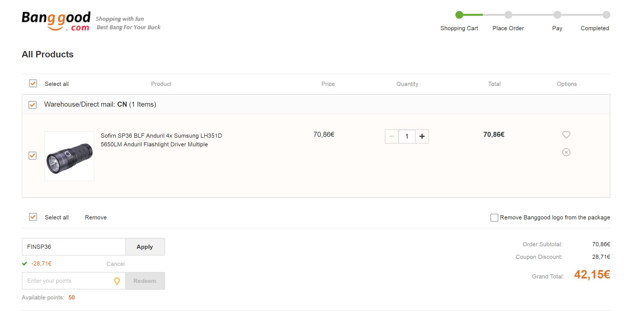This screenshot has height=321, width=644.
Task: Click the Coupon Discount value 28,71€
Action: [x=601, y=257]
